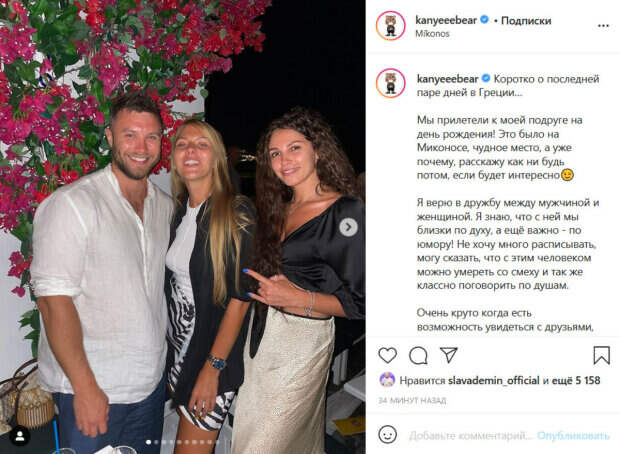Open comments via speech bubble icon
Screen dimensions: 620x454
pos(418,355)
